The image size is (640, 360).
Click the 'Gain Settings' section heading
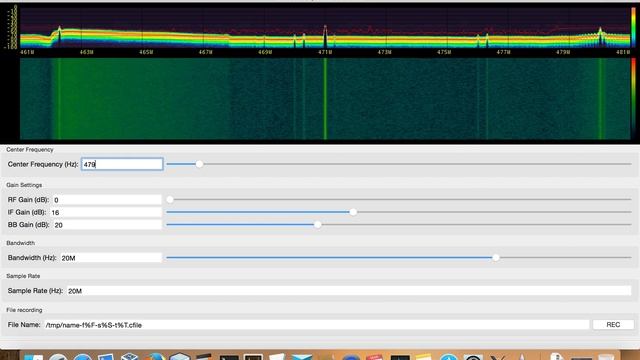click(x=24, y=185)
